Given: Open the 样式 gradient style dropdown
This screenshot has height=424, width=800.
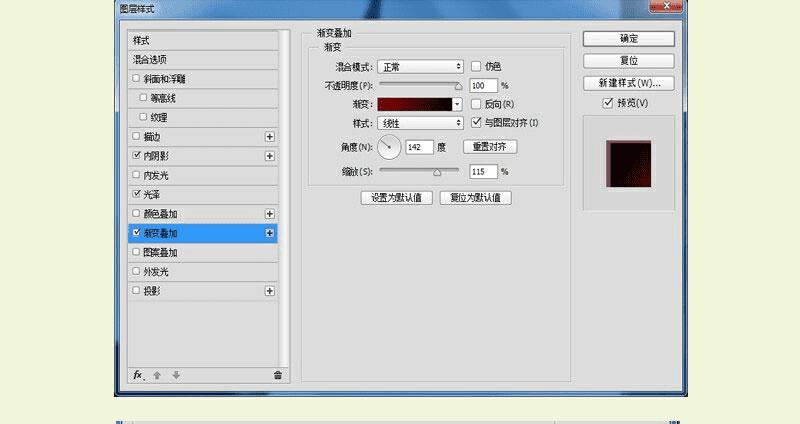Looking at the screenshot, I should [420, 123].
